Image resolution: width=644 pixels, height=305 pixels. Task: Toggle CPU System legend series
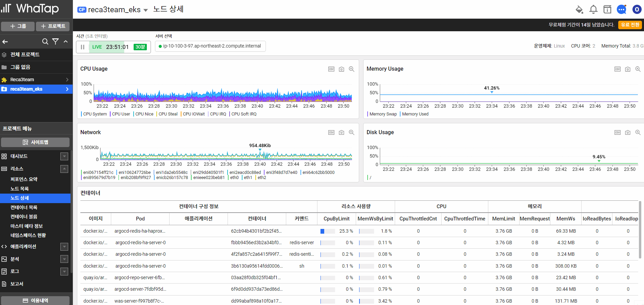(x=95, y=114)
